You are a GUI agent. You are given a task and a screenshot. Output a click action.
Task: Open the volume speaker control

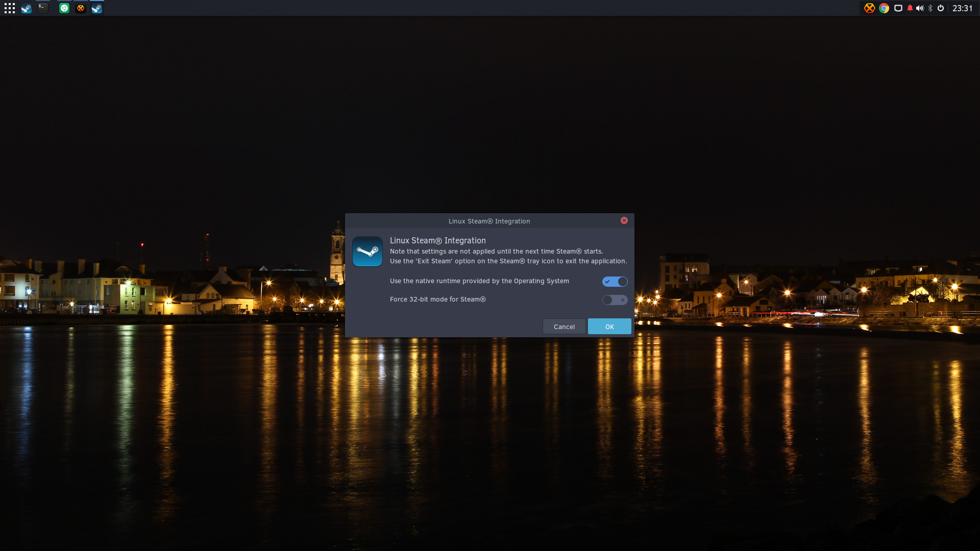coord(920,8)
